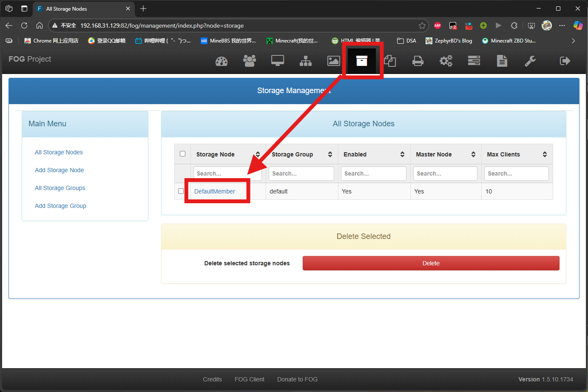Open the FOG configuration wrench icon

click(530, 61)
